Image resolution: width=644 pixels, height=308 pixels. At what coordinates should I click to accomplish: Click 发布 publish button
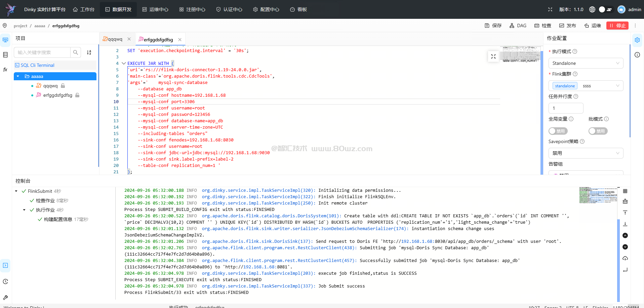point(568,26)
